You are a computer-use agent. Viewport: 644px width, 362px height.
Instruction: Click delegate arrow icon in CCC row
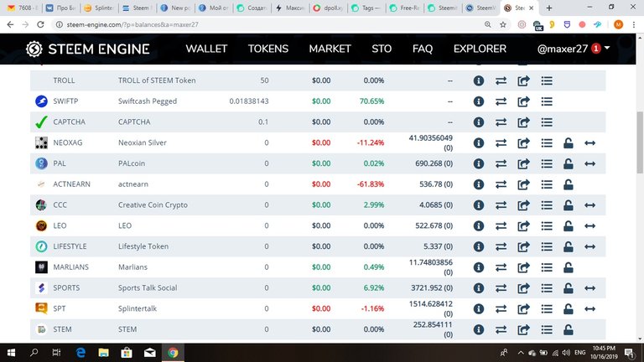pyautogui.click(x=589, y=205)
